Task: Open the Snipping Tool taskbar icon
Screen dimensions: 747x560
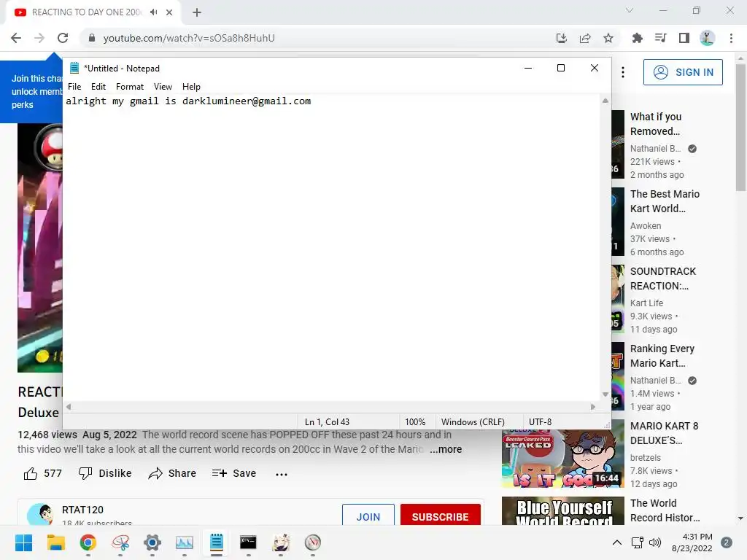Action: point(120,542)
